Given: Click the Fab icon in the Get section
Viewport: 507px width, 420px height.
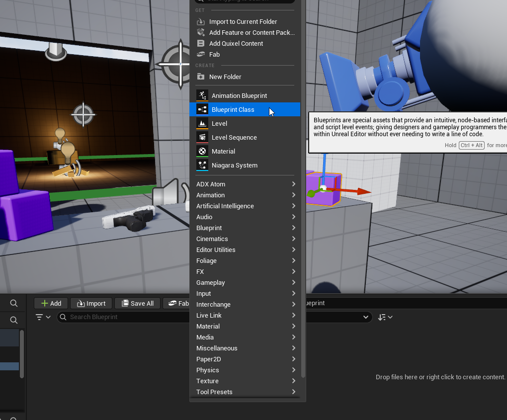Looking at the screenshot, I should pyautogui.click(x=201, y=54).
